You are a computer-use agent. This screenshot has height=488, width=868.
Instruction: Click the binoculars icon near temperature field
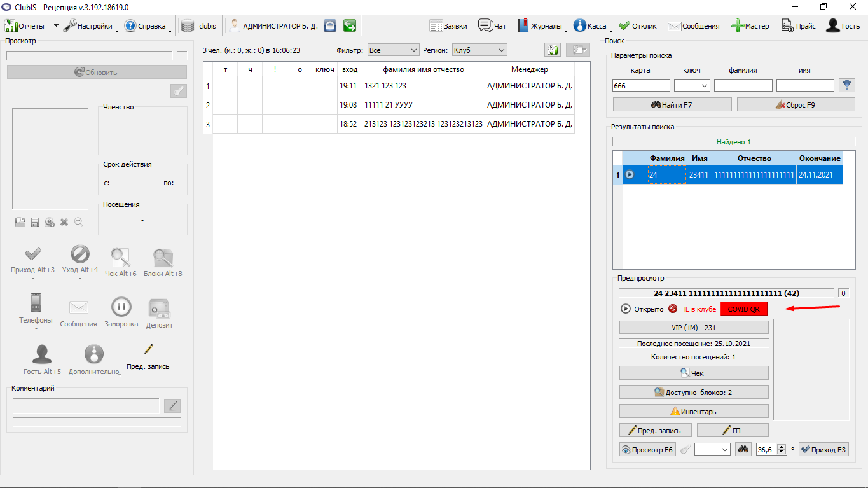pos(743,449)
